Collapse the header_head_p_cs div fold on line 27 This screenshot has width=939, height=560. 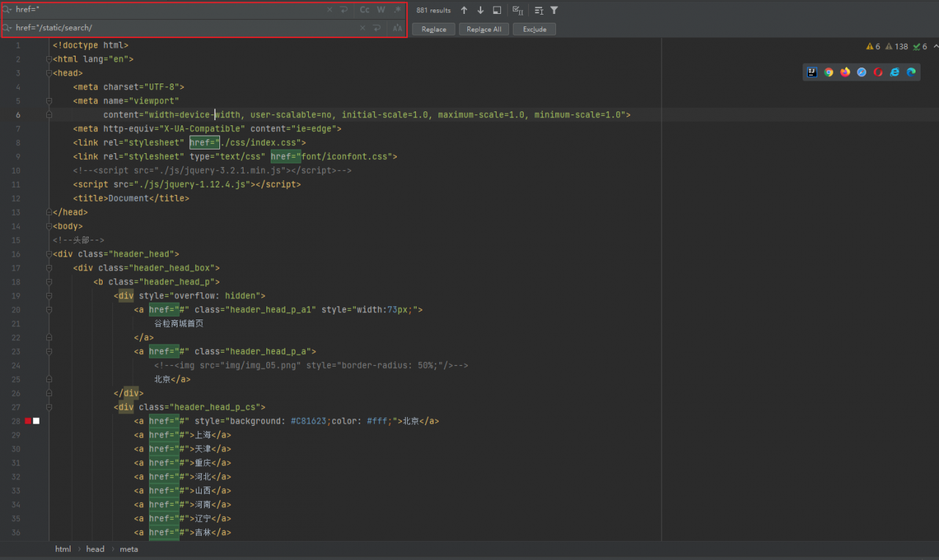point(49,408)
